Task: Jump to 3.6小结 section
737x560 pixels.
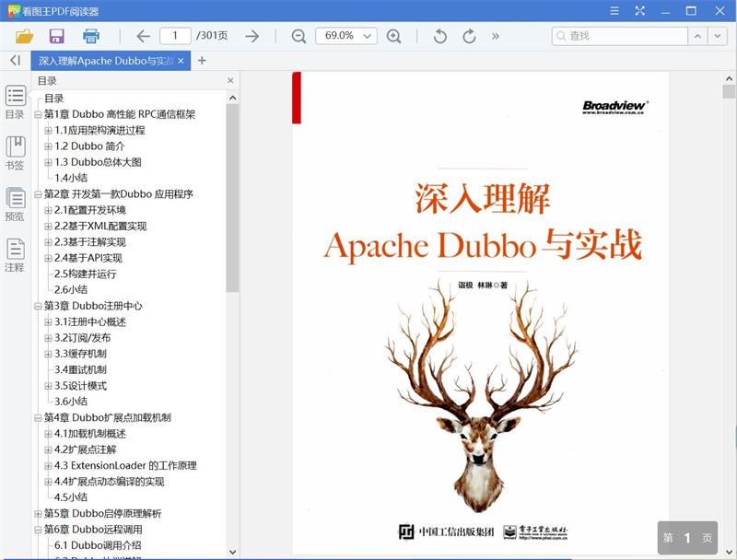Action: tap(71, 402)
